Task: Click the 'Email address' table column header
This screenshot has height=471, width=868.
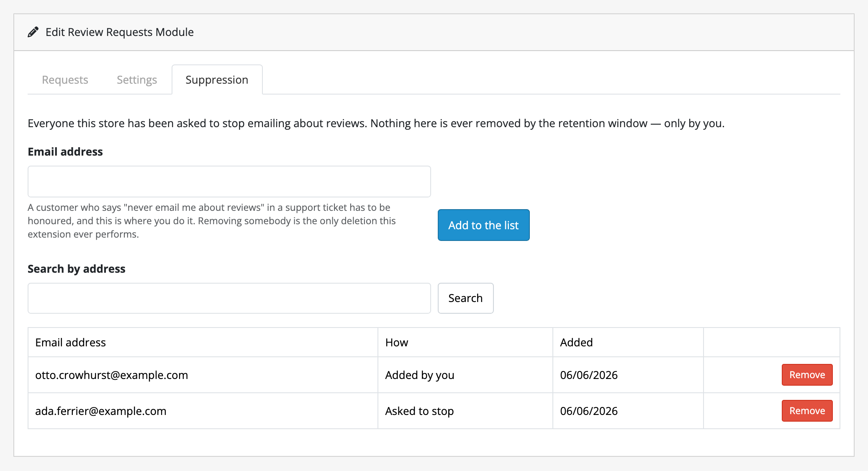Action: (203, 342)
